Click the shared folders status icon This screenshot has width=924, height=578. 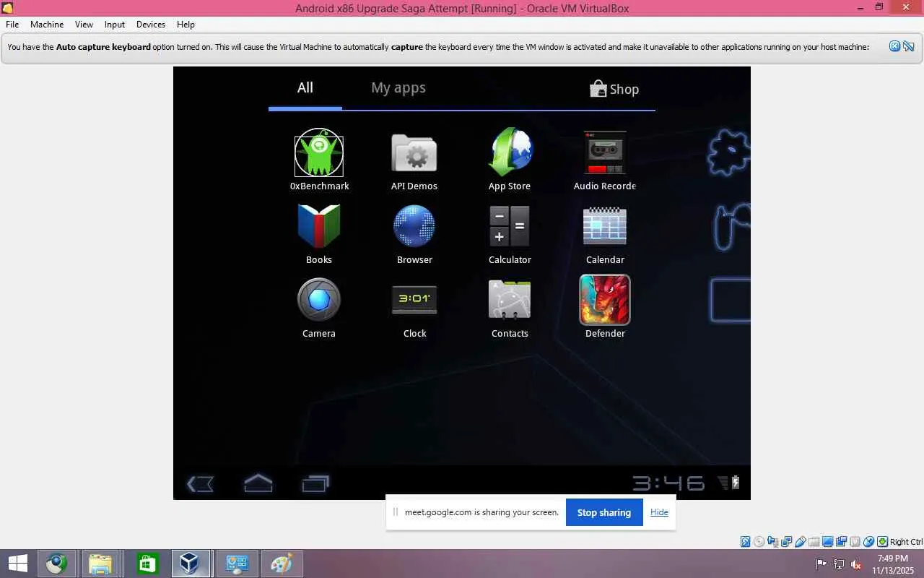point(814,542)
